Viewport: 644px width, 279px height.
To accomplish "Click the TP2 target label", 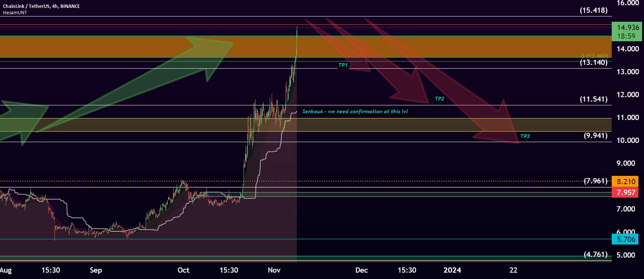I will click(x=439, y=99).
